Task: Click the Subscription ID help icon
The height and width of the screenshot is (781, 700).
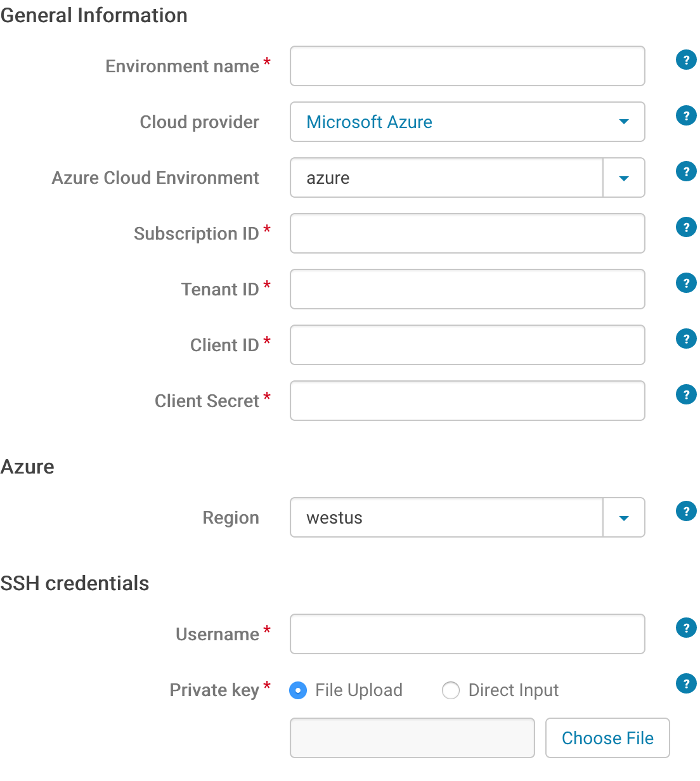Action: pos(686,228)
